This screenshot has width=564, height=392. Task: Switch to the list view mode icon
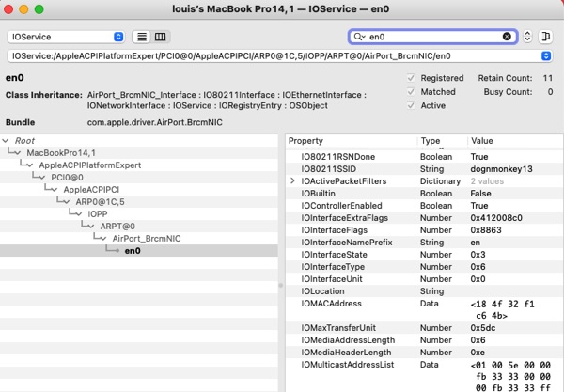[x=142, y=37]
